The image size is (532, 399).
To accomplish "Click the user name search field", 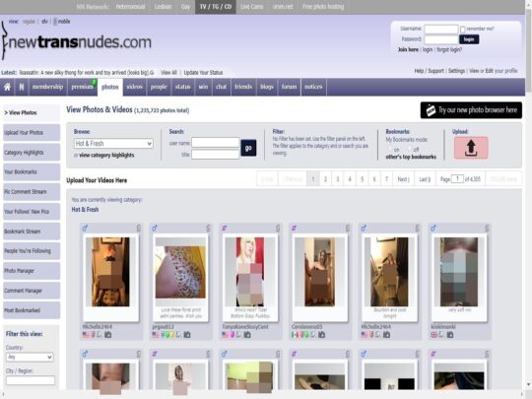I will point(216,143).
